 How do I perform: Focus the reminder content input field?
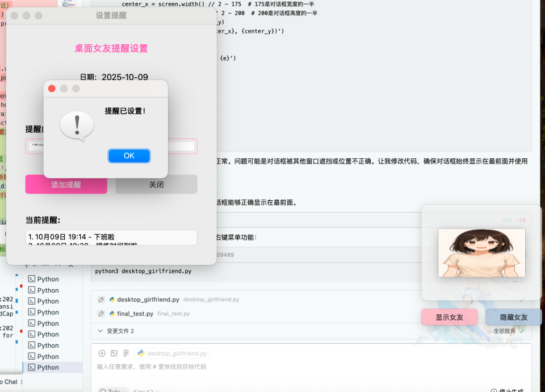click(x=111, y=146)
